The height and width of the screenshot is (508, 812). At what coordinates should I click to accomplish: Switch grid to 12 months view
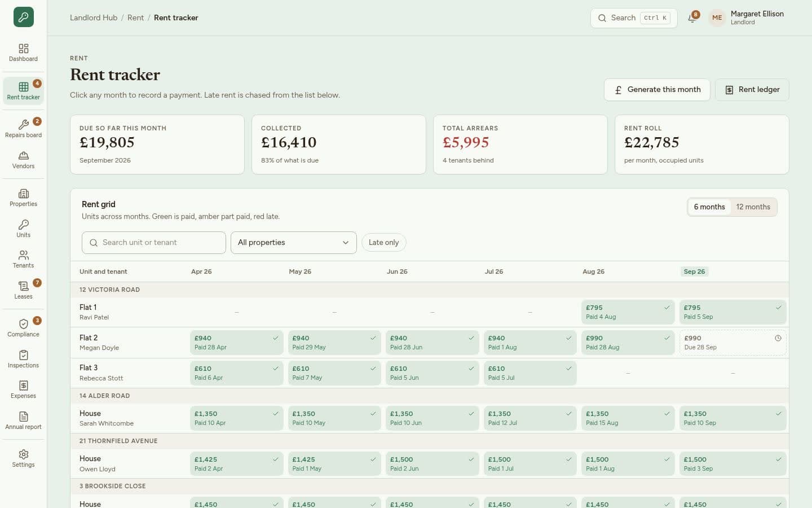pos(753,207)
